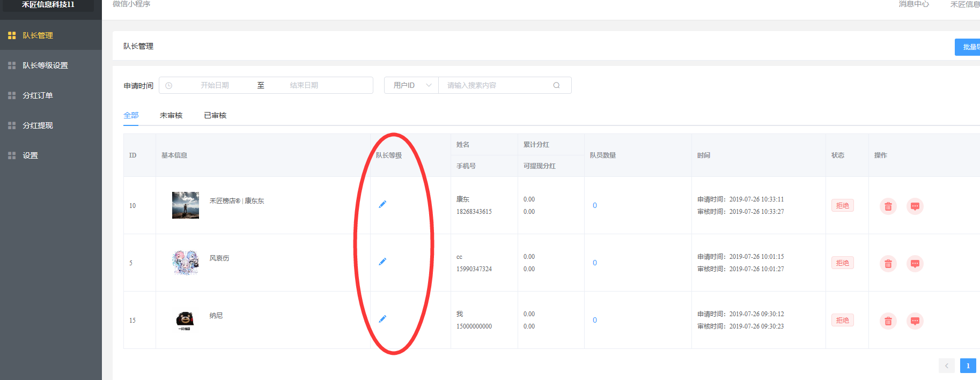Screen dimensions: 980x380
Task: Click pencil edit icon for 纳尼 row
Action: click(382, 319)
